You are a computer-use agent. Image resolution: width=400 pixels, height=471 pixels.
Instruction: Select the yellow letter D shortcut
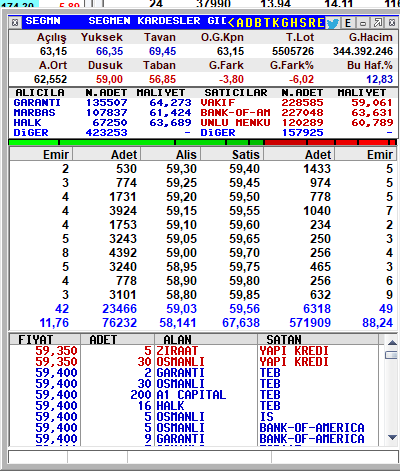pos(249,23)
